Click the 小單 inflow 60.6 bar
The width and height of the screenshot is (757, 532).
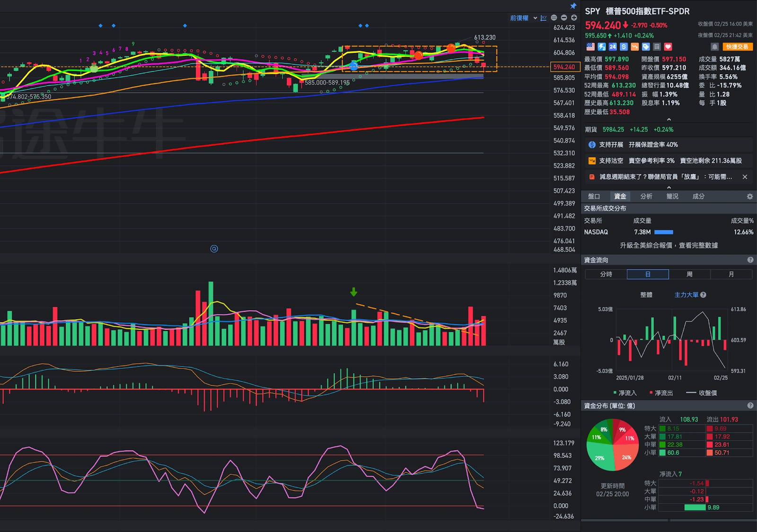(x=662, y=453)
